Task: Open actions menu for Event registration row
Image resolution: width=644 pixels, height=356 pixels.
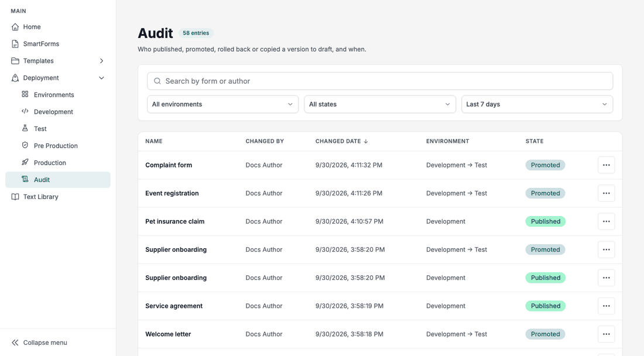Action: pos(606,193)
